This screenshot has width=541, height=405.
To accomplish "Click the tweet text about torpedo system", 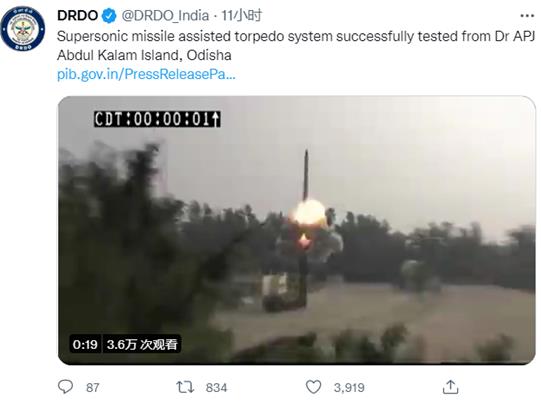I will 296,46.
